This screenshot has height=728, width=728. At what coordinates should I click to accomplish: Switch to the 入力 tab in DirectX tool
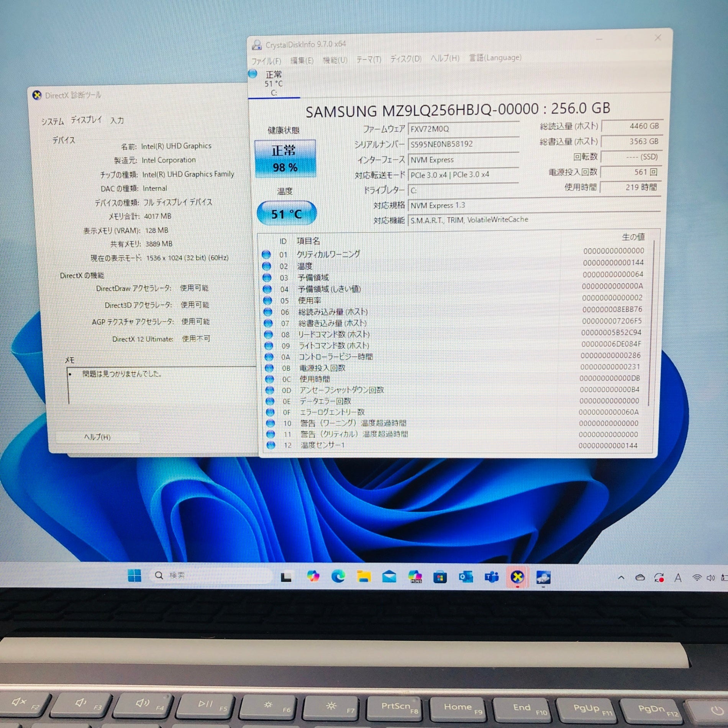tap(117, 120)
